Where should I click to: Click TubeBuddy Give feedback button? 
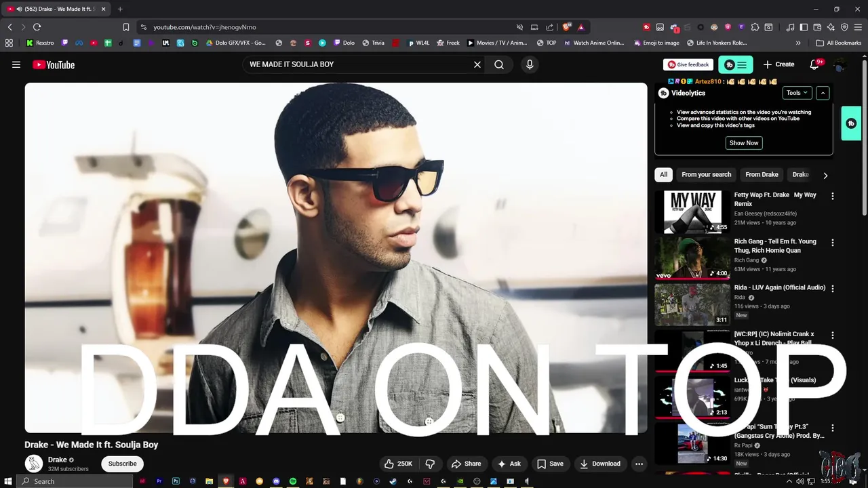688,64
